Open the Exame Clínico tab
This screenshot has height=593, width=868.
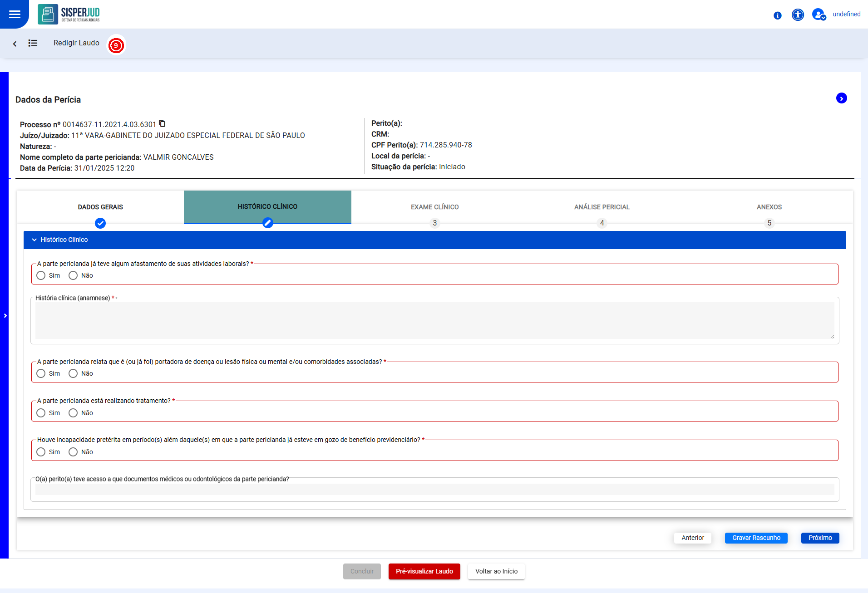(434, 207)
